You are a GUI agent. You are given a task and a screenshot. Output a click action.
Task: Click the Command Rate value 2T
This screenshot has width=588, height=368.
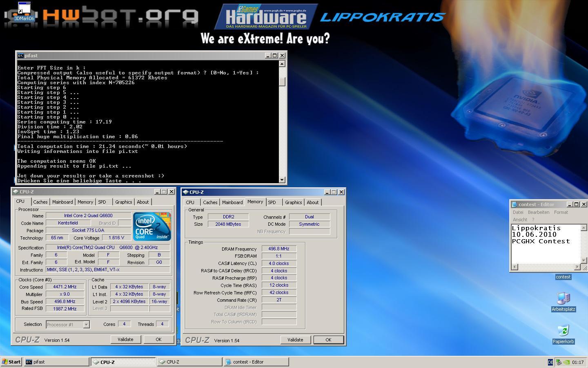pyautogui.click(x=279, y=300)
